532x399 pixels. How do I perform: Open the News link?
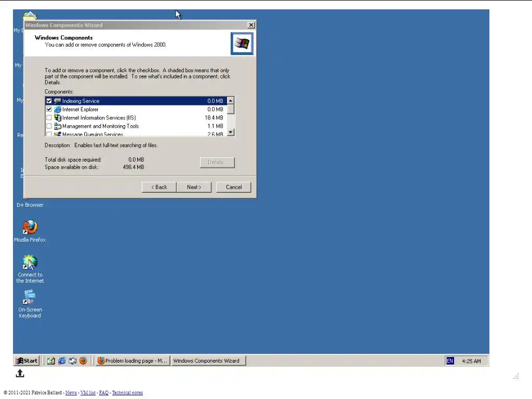pos(71,393)
